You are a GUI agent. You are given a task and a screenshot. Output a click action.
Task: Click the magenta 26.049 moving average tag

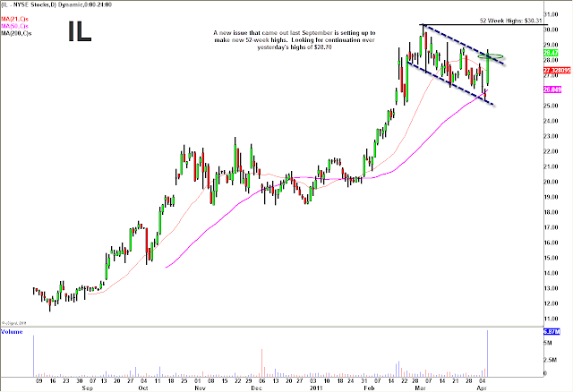pos(552,89)
